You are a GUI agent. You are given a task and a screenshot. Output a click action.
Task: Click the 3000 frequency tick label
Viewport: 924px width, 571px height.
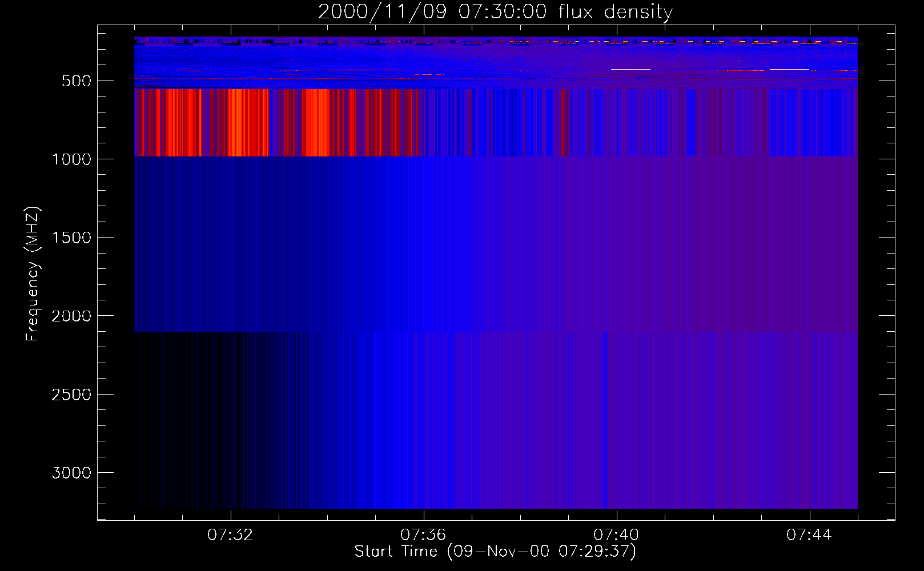[x=71, y=473]
